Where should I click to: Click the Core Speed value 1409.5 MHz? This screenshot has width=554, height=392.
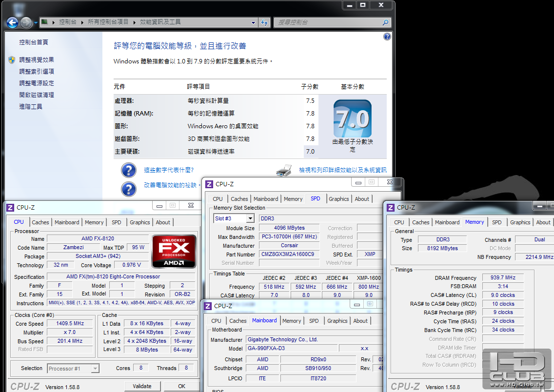70,323
